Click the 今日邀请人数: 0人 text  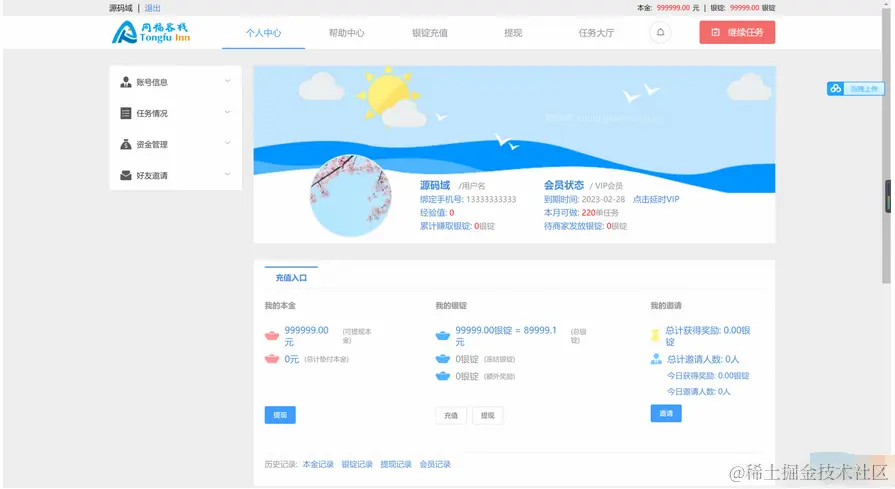698,391
